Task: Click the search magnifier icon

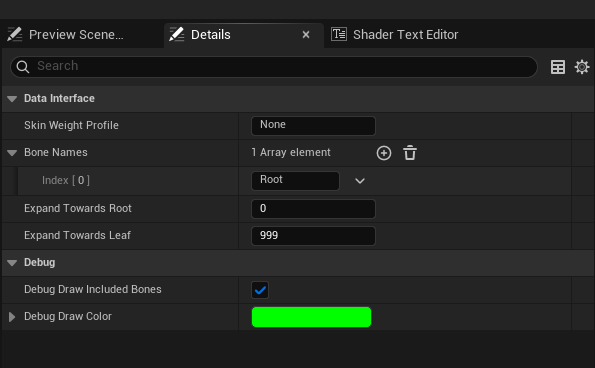Action: 23,67
